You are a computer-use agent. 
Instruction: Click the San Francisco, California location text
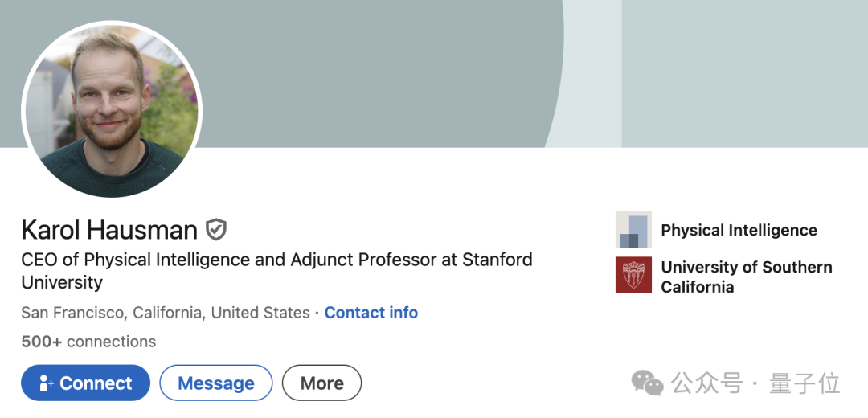(x=166, y=313)
